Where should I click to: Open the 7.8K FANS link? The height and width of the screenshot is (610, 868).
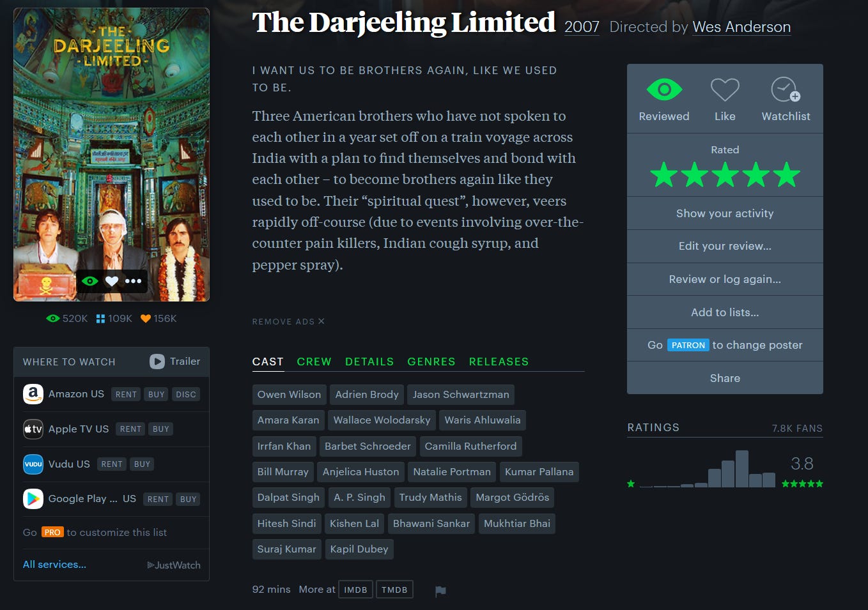(x=797, y=429)
